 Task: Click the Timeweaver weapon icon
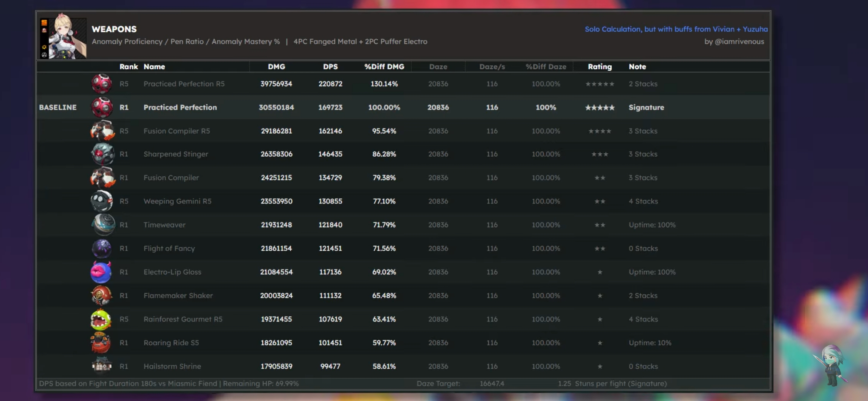tap(103, 225)
